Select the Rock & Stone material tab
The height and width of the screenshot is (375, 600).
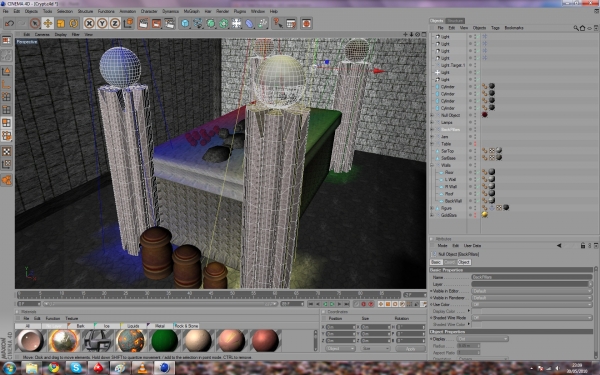point(186,326)
